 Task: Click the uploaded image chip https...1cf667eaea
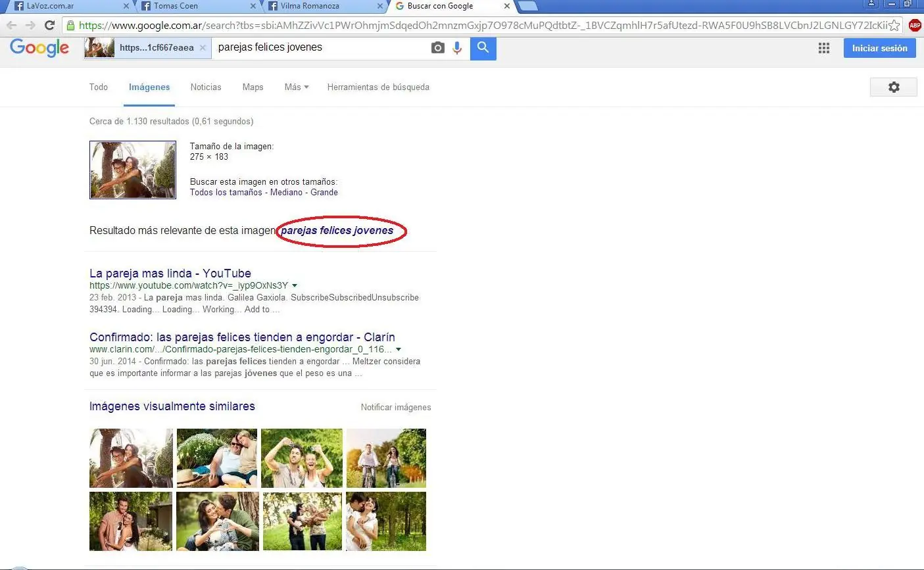pyautogui.click(x=148, y=48)
